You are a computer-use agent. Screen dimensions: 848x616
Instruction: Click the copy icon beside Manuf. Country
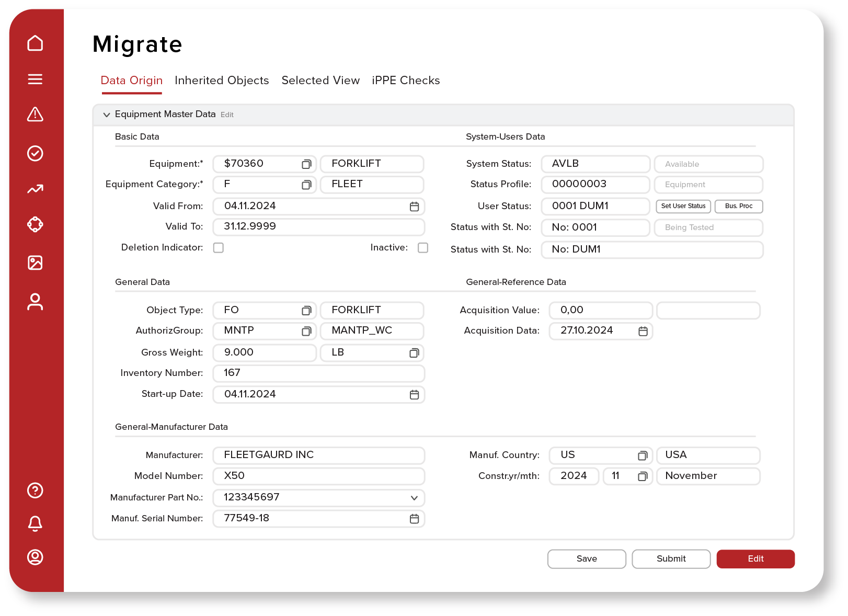point(643,455)
